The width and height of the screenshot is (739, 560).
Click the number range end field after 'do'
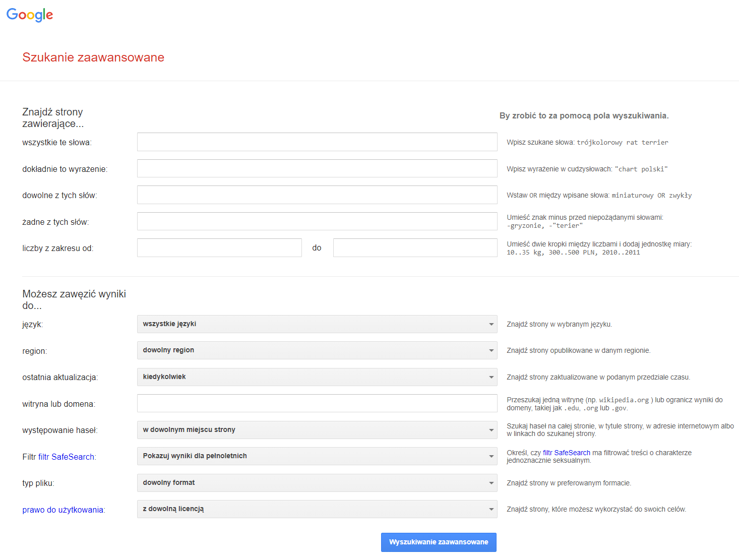[415, 248]
